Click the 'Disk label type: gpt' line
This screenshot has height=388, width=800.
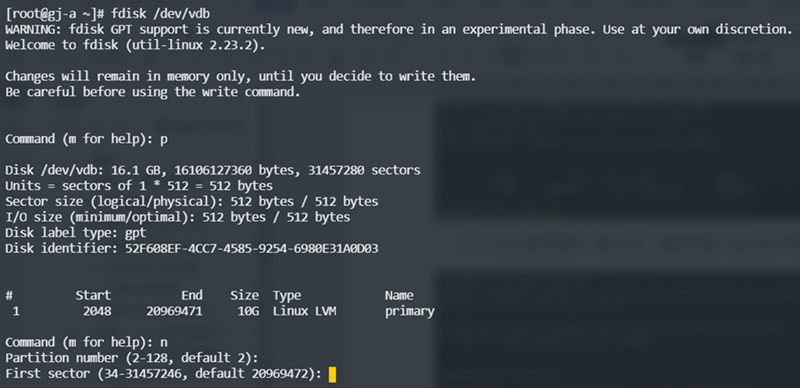pyautogui.click(x=76, y=233)
